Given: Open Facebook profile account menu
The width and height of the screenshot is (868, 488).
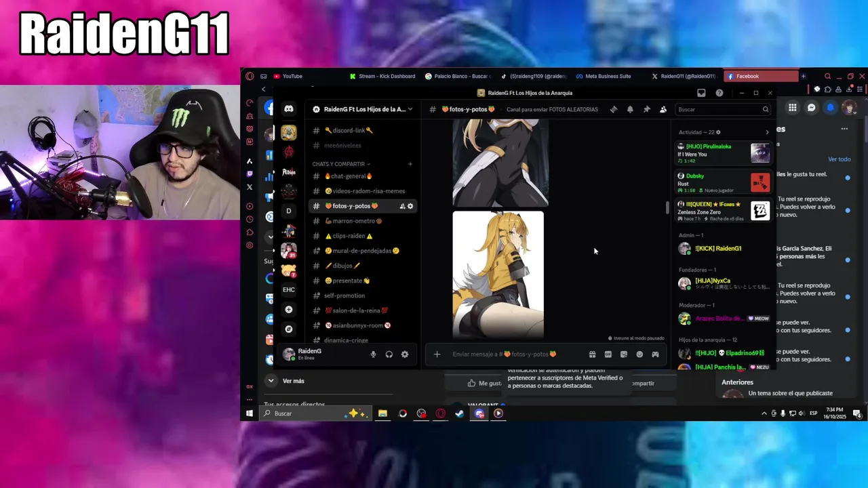Looking at the screenshot, I should pyautogui.click(x=849, y=108).
